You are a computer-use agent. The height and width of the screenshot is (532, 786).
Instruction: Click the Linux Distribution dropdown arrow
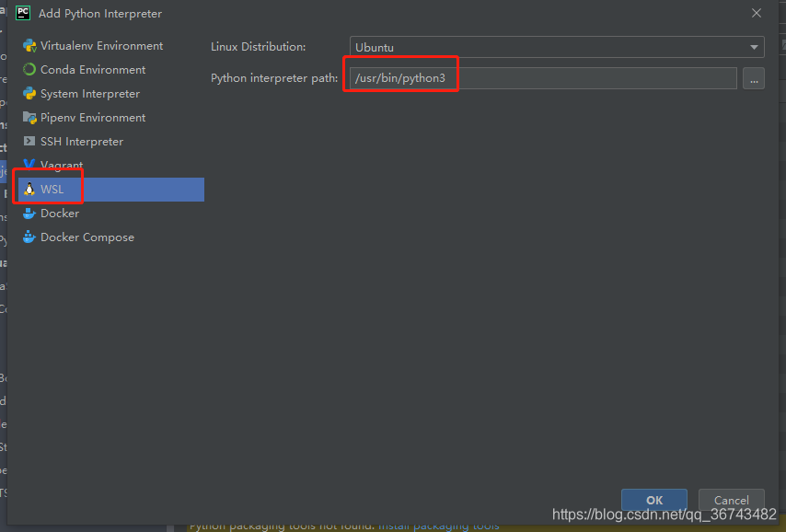coord(754,47)
